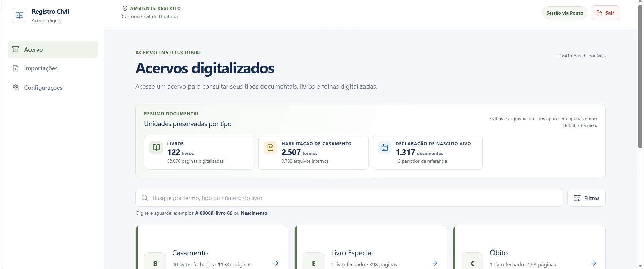Open the Óbito collection title

[x=499, y=253]
